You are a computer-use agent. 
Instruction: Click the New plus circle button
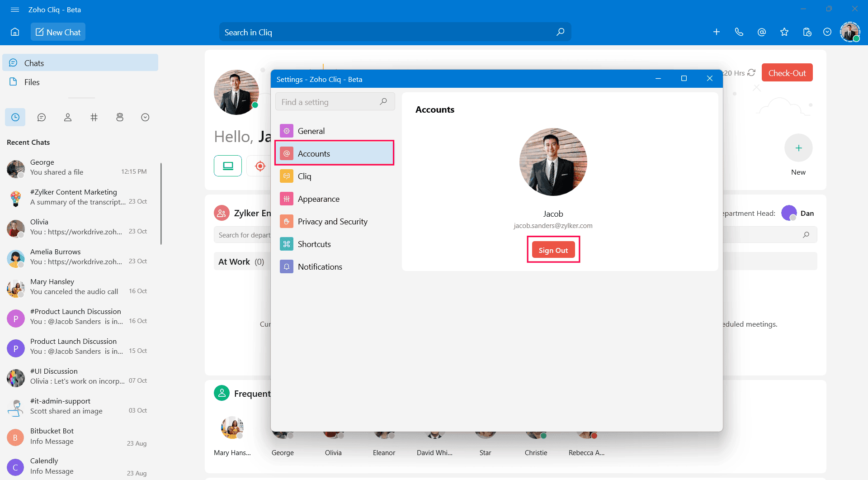[798, 148]
